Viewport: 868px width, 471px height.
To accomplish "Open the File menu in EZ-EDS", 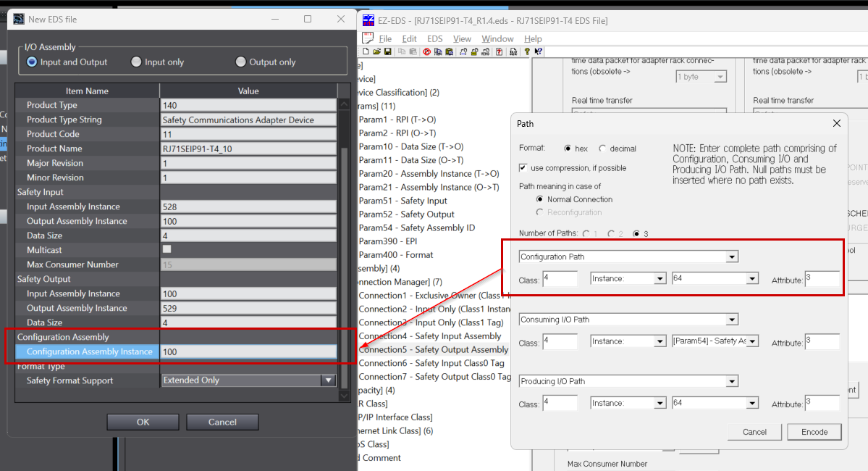I will pyautogui.click(x=385, y=39).
